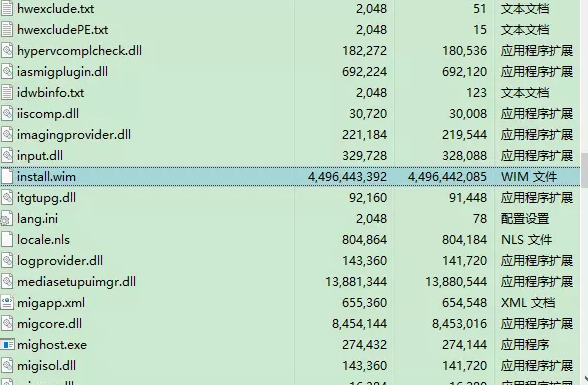
Task: Click the migcore.dll file name
Action: click(49, 324)
